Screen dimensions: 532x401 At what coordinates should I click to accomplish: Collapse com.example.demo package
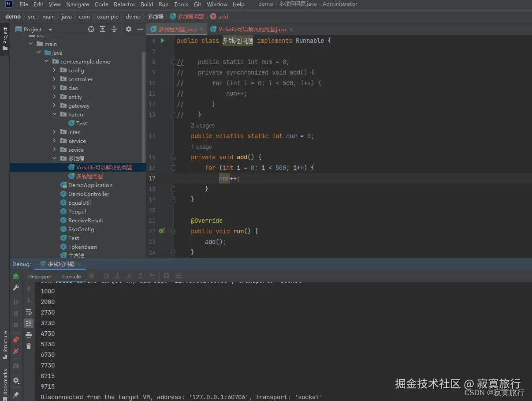pos(47,61)
